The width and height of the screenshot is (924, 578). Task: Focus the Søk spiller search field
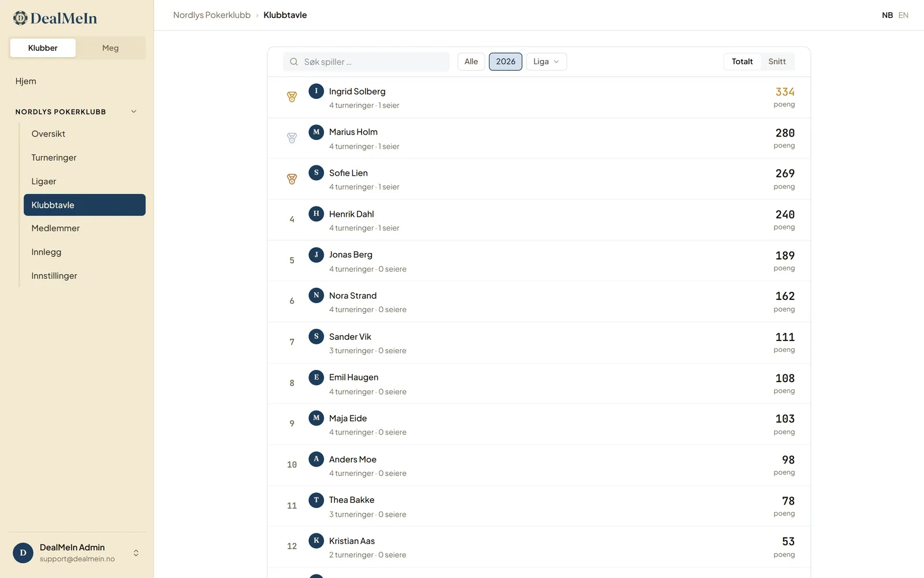[366, 62]
